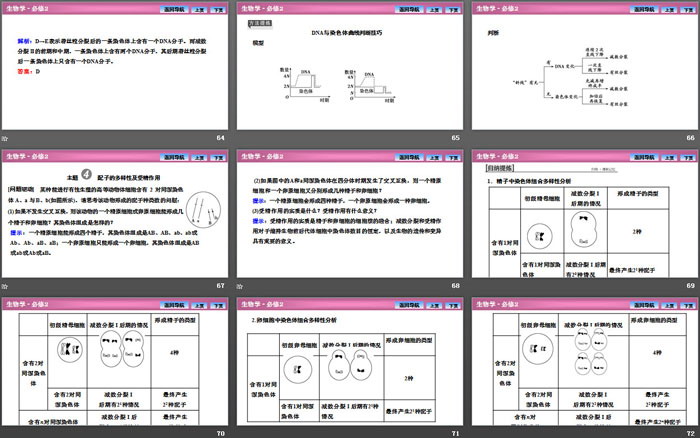700x438 pixels.
Task: Click 上页 button on slide 70
Action: pos(199,305)
